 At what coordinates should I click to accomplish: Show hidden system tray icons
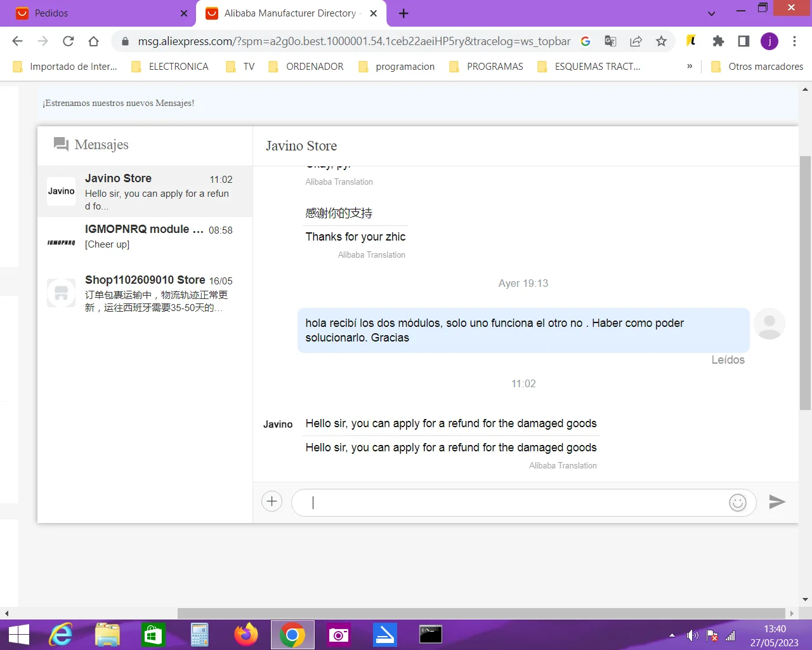(x=672, y=635)
